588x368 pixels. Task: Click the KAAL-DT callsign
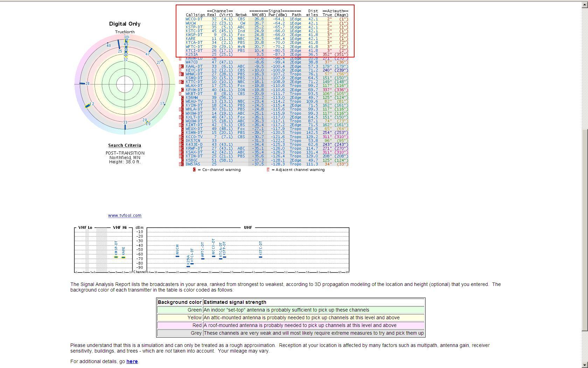point(194,66)
